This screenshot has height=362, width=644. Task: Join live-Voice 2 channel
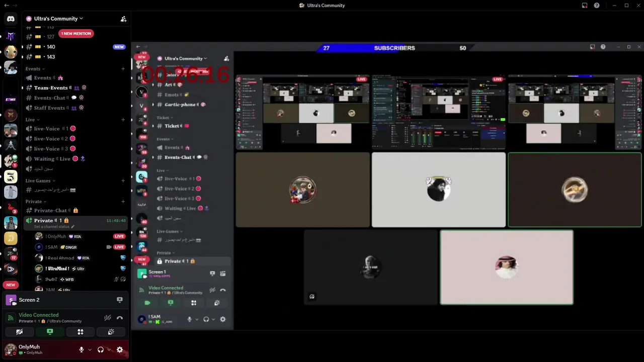point(75,139)
